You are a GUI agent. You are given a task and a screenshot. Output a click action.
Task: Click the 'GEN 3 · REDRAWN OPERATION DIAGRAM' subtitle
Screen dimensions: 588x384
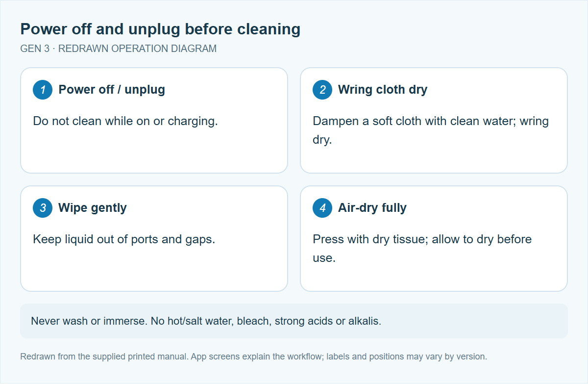[118, 49]
